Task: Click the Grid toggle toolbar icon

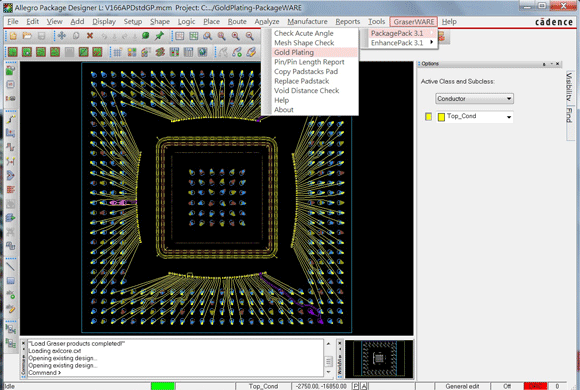Action: pos(118,52)
